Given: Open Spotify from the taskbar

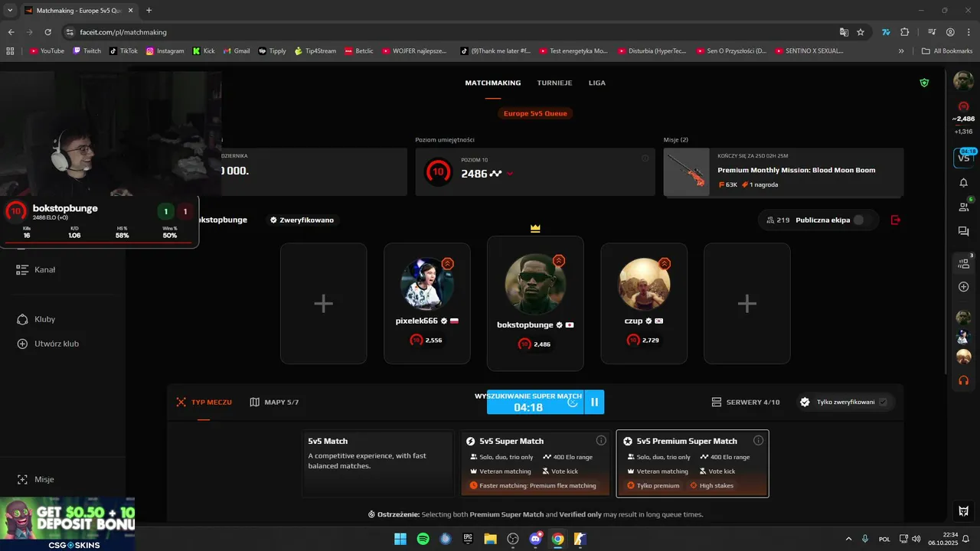Looking at the screenshot, I should click(x=423, y=539).
